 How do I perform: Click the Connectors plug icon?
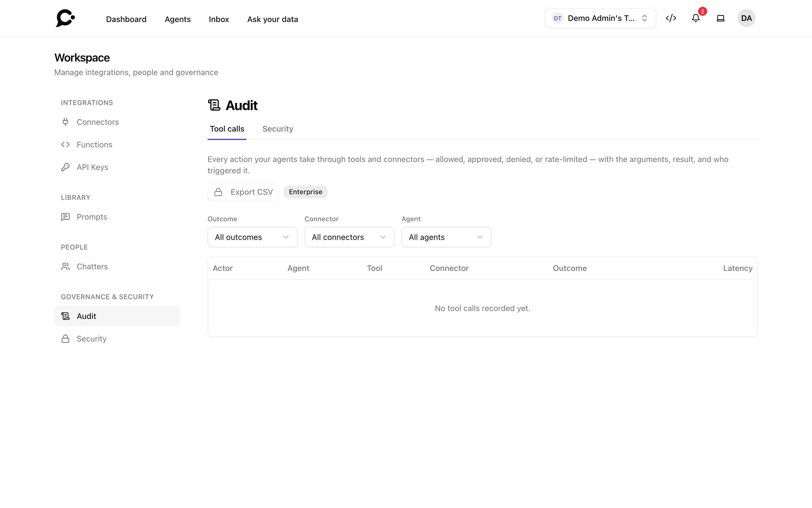(x=65, y=122)
